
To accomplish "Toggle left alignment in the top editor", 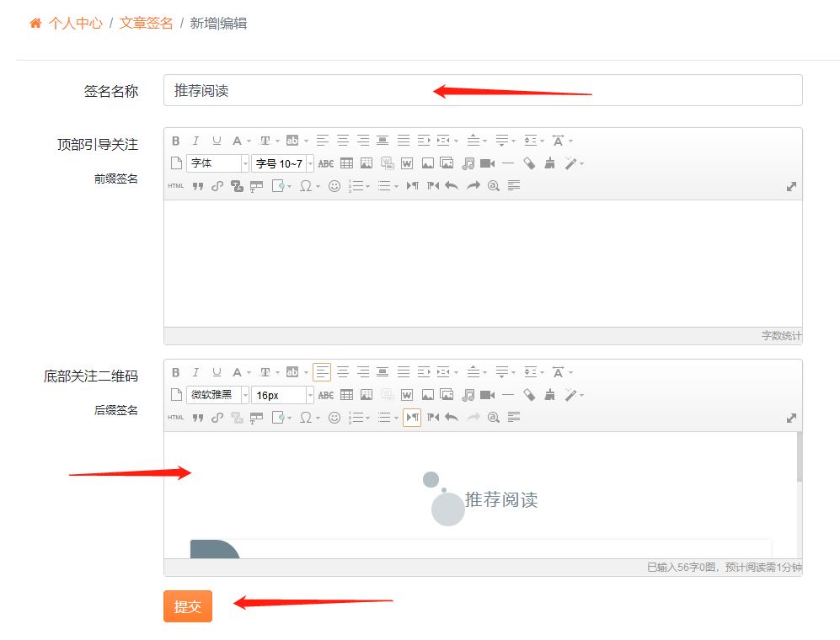I will click(322, 141).
